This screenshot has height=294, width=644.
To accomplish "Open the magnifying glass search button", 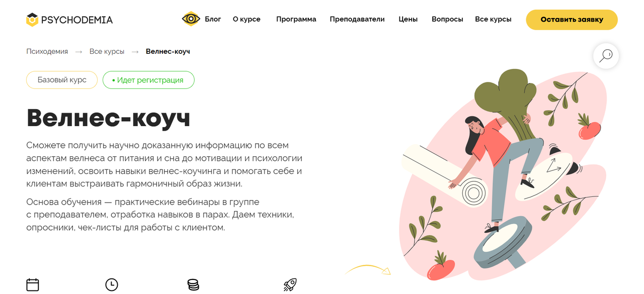I will 606,55.
